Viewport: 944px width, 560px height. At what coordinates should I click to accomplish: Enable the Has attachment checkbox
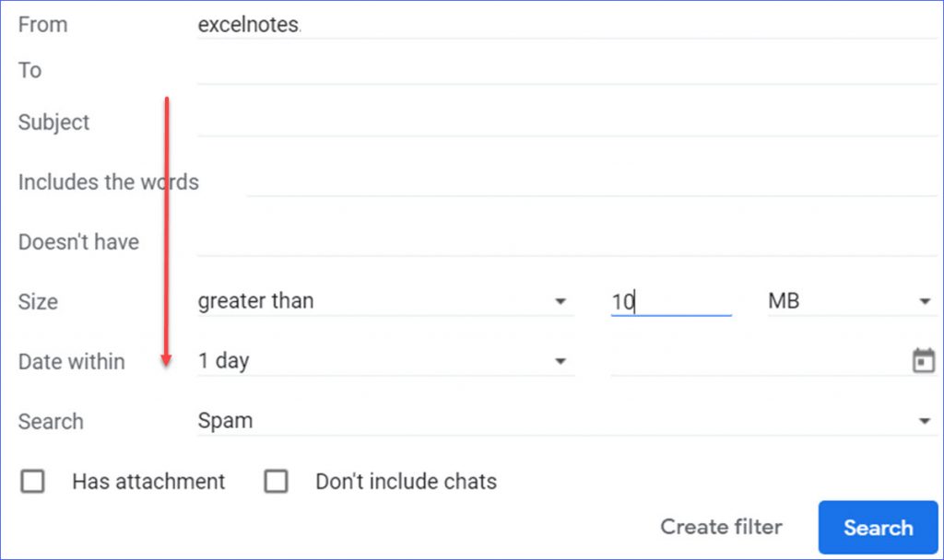click(33, 482)
